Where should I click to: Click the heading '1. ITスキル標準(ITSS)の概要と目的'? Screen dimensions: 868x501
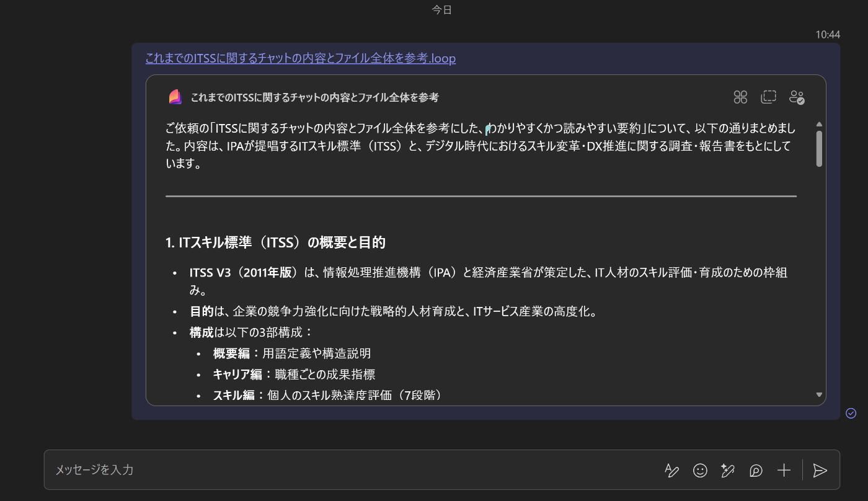pos(276,242)
